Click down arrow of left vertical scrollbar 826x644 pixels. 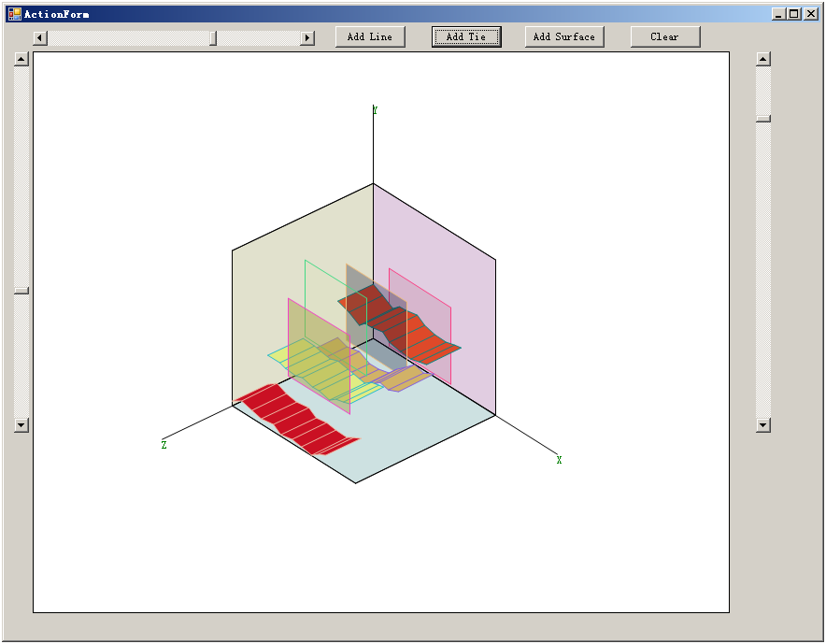[21, 424]
